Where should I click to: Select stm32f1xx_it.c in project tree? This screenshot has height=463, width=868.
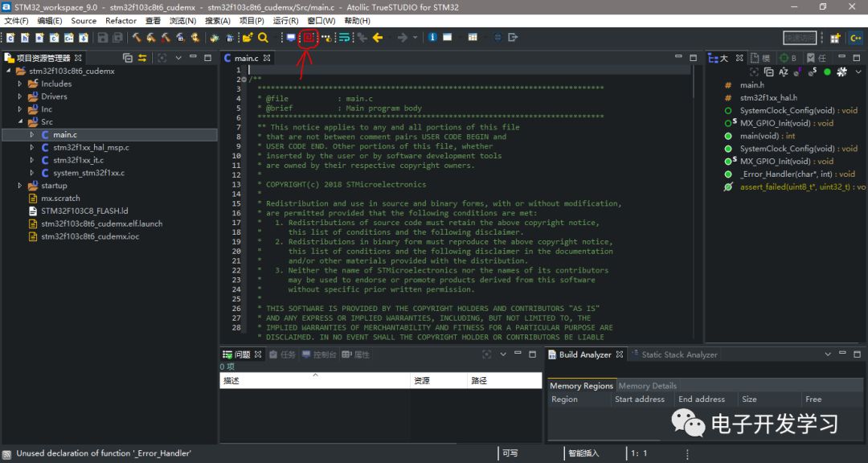(78, 160)
